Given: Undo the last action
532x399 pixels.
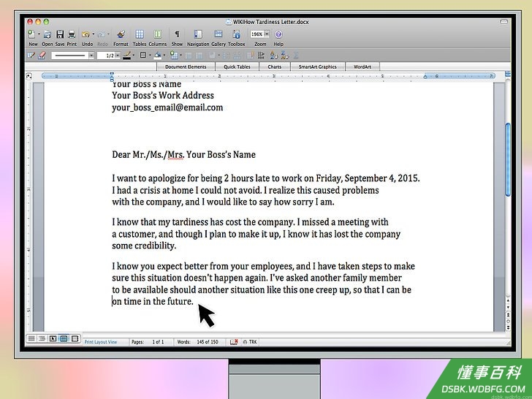Looking at the screenshot, I should 85,34.
